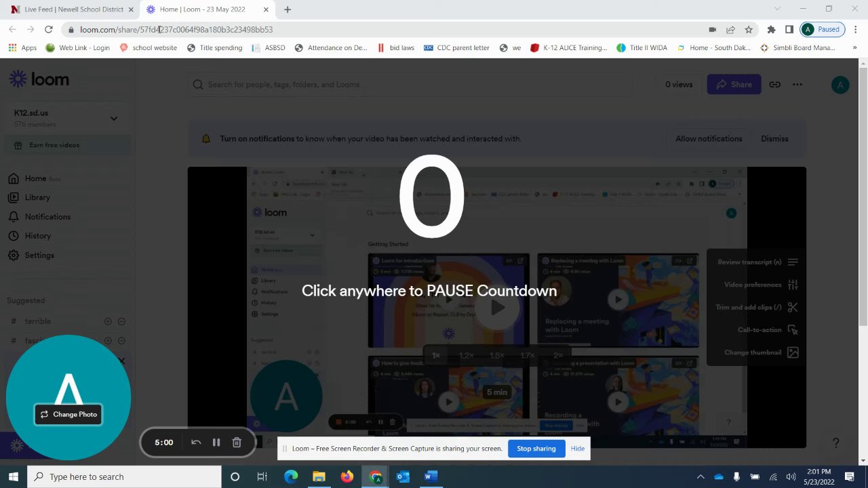Select Call-to-action option

(768, 330)
